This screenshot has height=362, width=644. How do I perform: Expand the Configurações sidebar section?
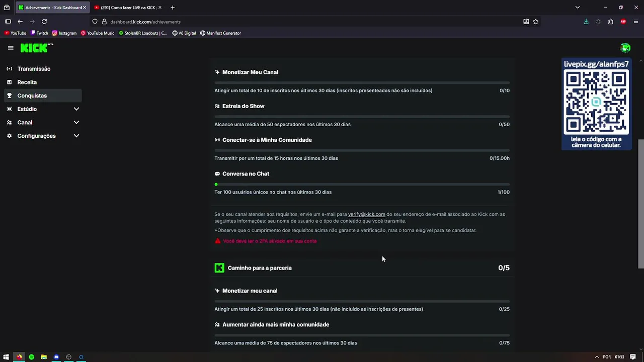(x=76, y=136)
